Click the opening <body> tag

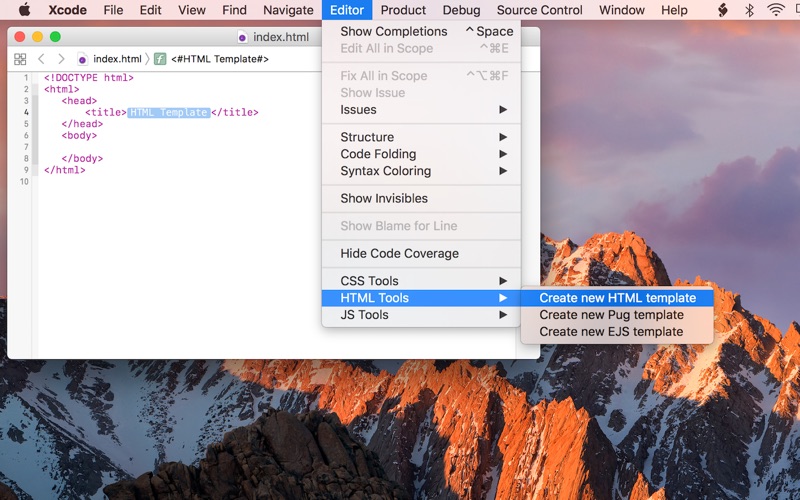click(79, 136)
